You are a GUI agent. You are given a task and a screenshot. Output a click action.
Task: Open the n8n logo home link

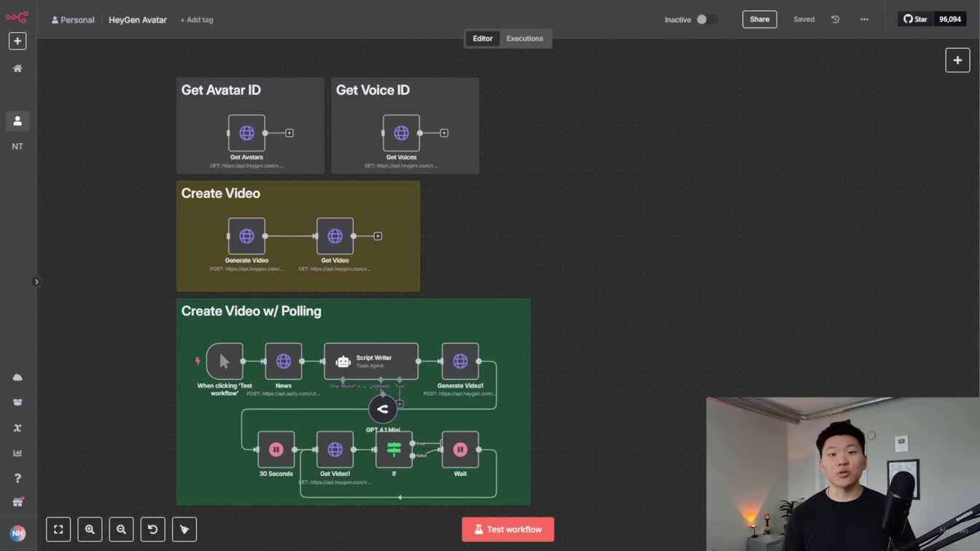tap(17, 17)
